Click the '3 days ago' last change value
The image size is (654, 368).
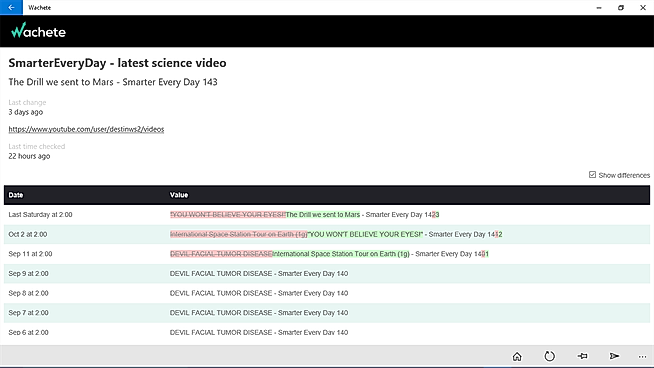point(25,112)
